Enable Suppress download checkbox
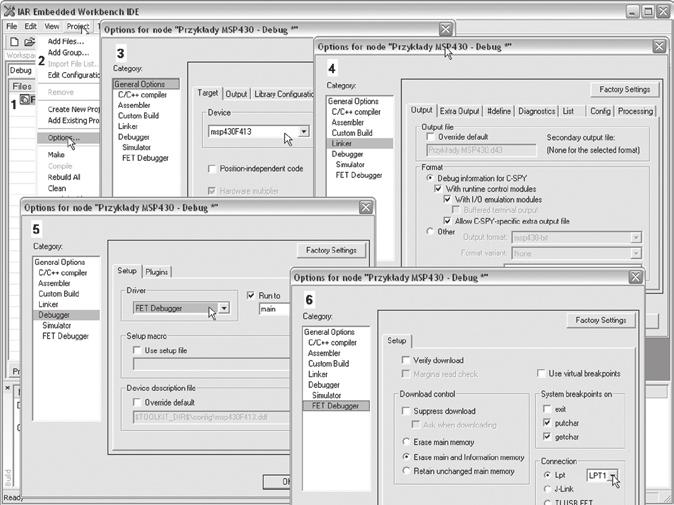The image size is (674, 505). tap(405, 411)
